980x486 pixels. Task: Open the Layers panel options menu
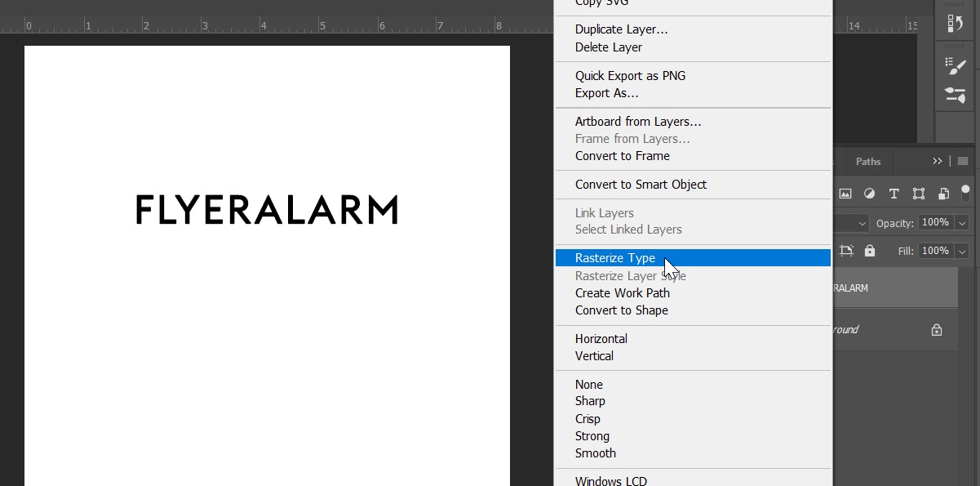pos(964,161)
